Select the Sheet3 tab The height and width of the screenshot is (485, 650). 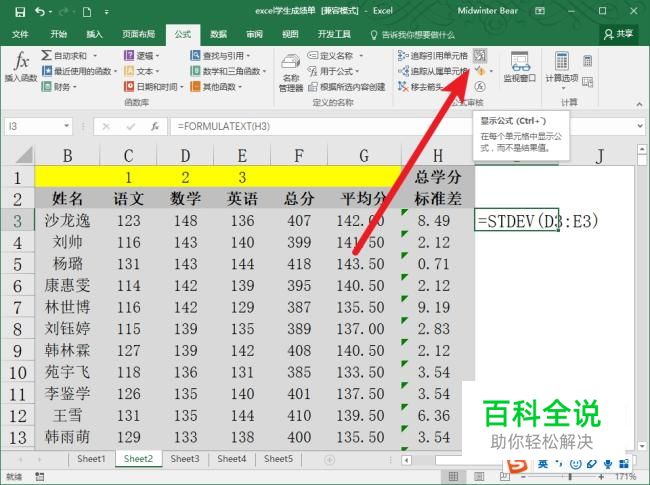tap(185, 458)
